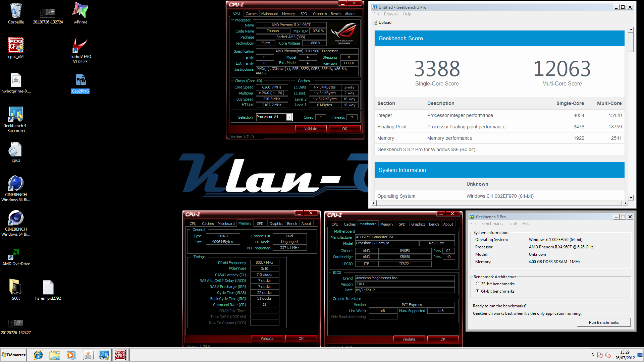Image resolution: width=644 pixels, height=362 pixels.
Task: Open Help menu in Geekbench 3 Pro window
Action: (526, 224)
